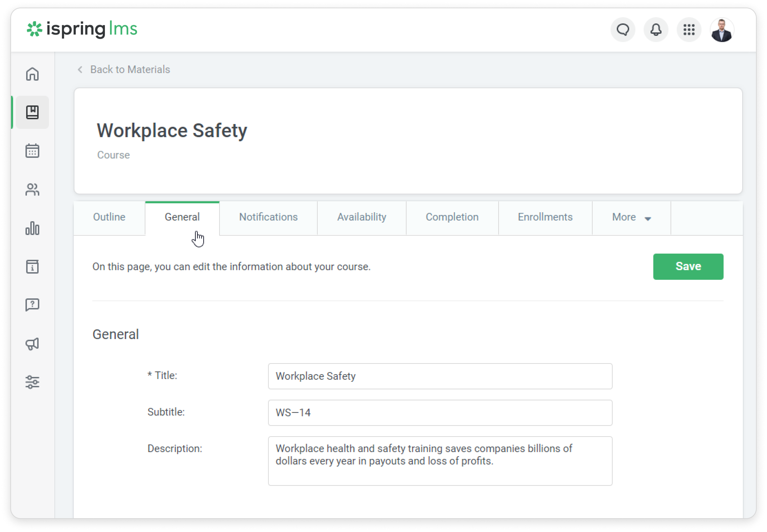This screenshot has width=767, height=532.
Task: Open the settings sliders icon
Action: (32, 382)
